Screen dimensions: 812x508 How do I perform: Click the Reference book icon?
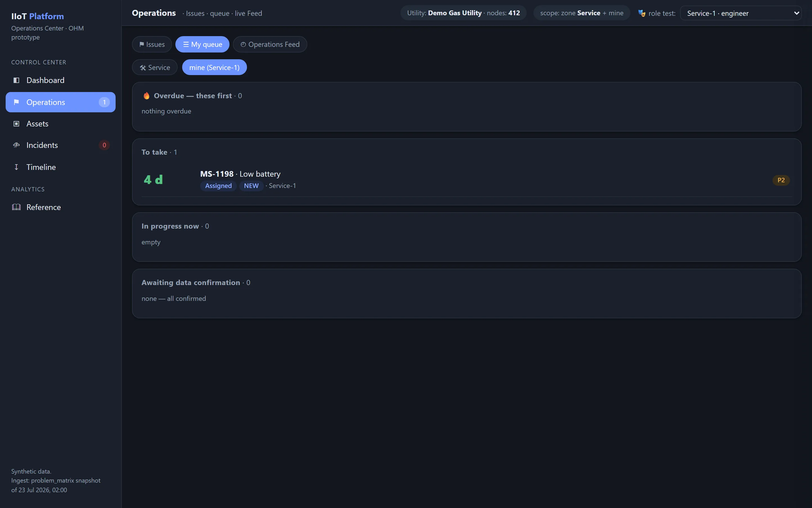[x=16, y=207]
